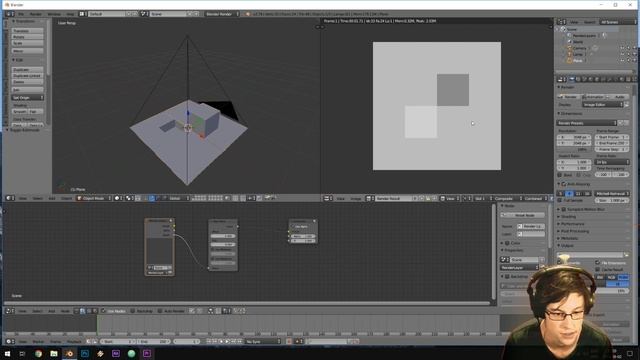Click the Composite node in node editor

point(303,231)
